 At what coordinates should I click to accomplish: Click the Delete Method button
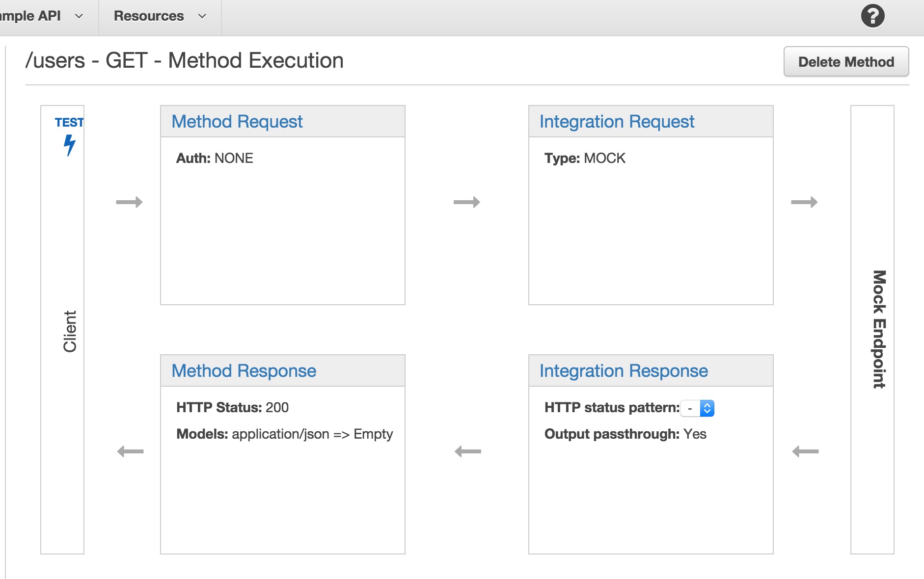[846, 61]
